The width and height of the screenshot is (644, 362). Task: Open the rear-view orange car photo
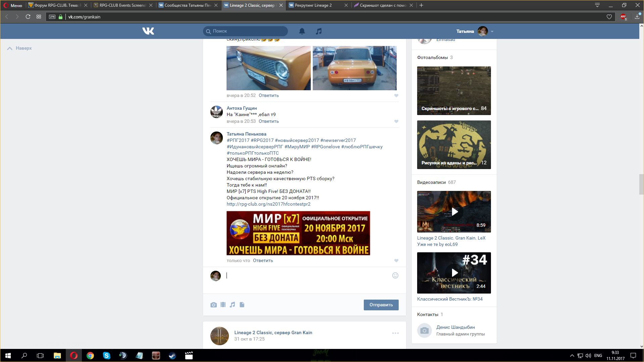[355, 68]
